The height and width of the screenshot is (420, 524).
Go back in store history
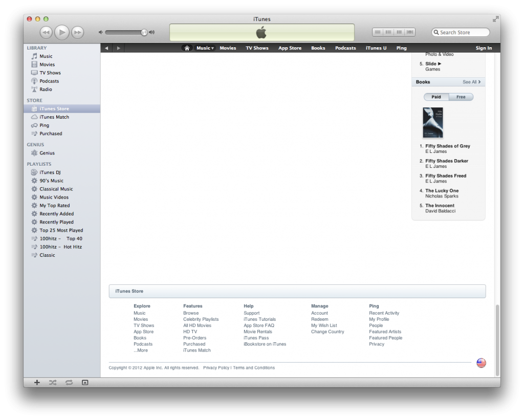[106, 48]
